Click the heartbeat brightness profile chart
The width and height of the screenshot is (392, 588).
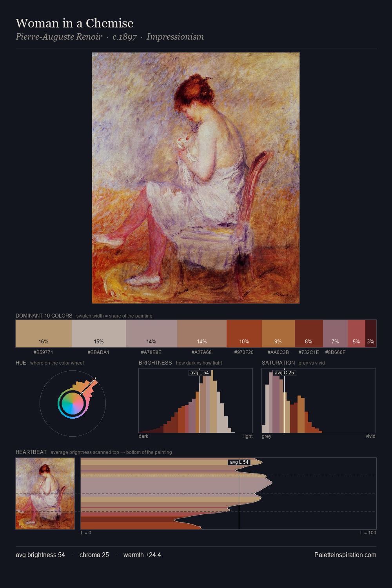coord(229,494)
